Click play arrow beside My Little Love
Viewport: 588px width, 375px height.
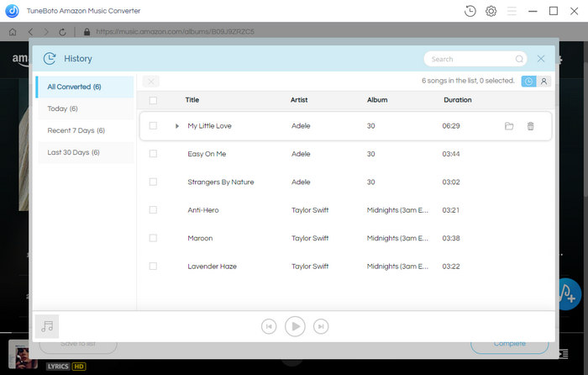click(x=177, y=126)
